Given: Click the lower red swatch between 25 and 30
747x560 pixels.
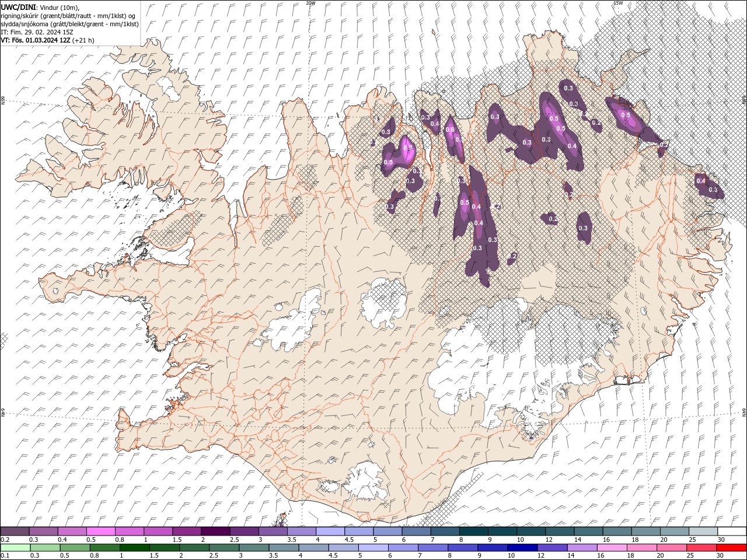Looking at the screenshot, I should pos(702,548).
